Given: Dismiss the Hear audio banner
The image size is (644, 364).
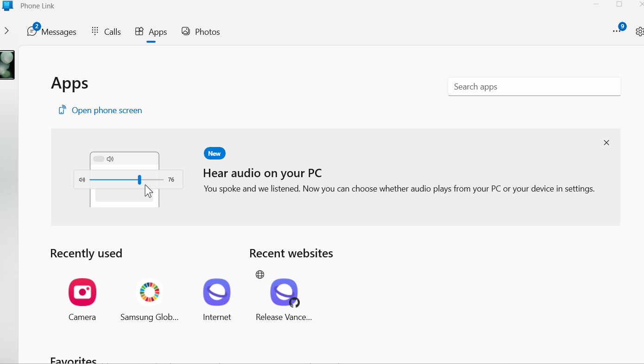Looking at the screenshot, I should 606,143.
